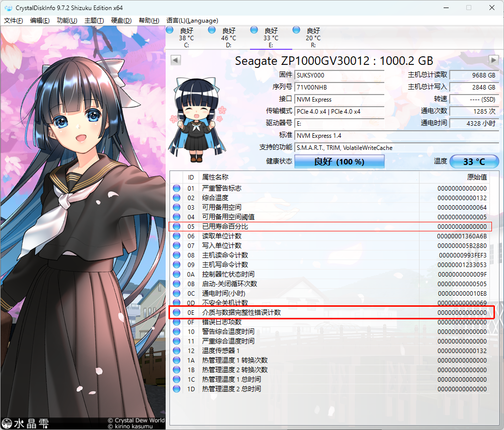
Task: Click the blue circle on the R: drive tab
Action: tap(297, 30)
